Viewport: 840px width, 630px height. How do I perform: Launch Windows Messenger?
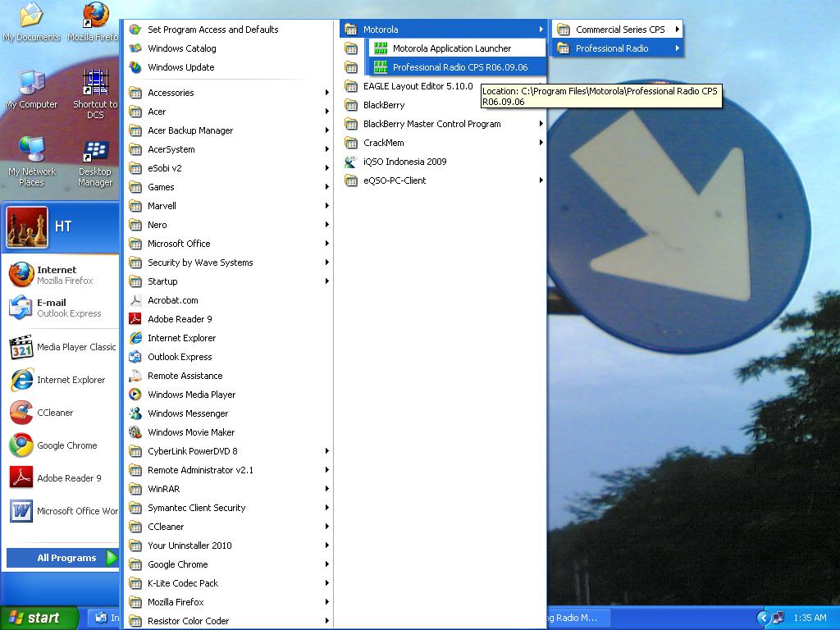click(x=229, y=413)
